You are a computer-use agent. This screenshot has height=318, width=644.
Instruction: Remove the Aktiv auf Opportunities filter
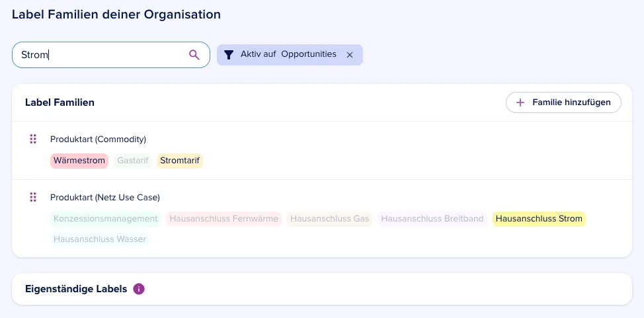[350, 55]
